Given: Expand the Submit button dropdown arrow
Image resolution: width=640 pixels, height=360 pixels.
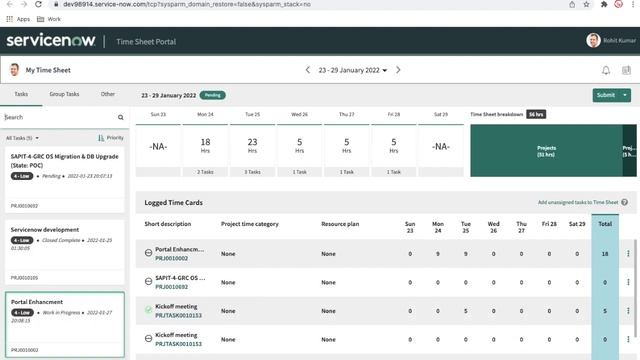Looking at the screenshot, I should (625, 95).
